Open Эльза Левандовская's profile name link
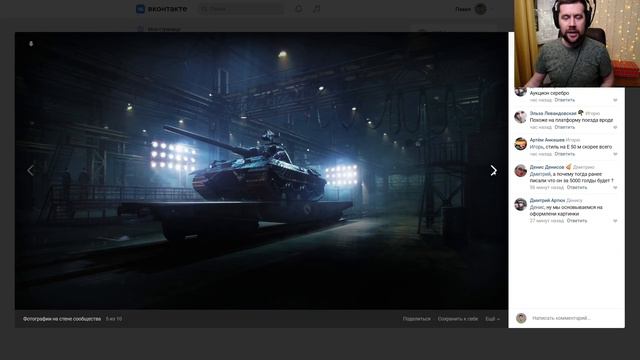The width and height of the screenshot is (640, 360). pos(553,113)
